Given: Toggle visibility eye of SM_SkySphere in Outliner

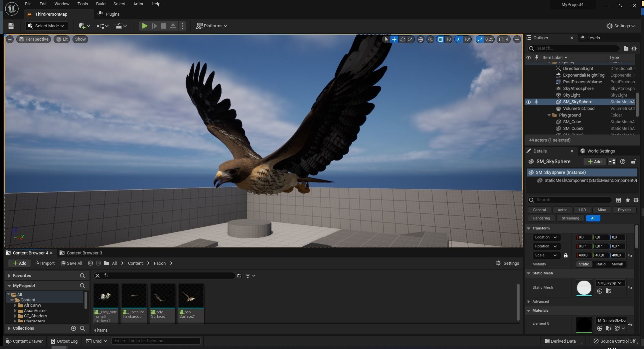Looking at the screenshot, I should 528,102.
